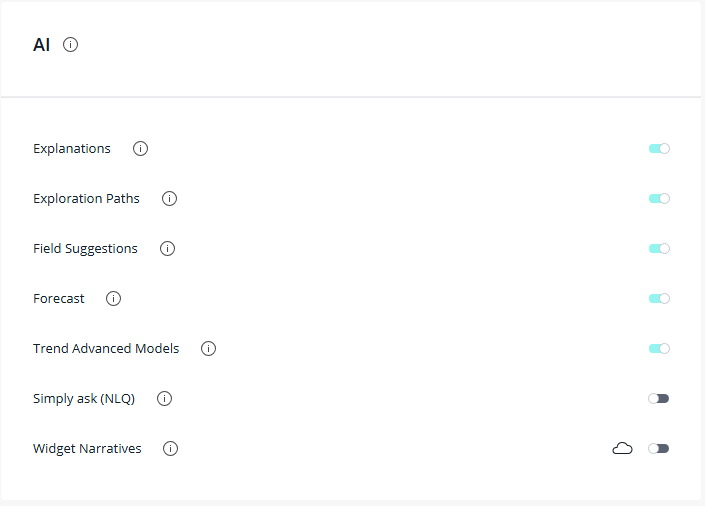Disable the Explanations toggle
Viewport: 705px width, 506px height.
659,149
